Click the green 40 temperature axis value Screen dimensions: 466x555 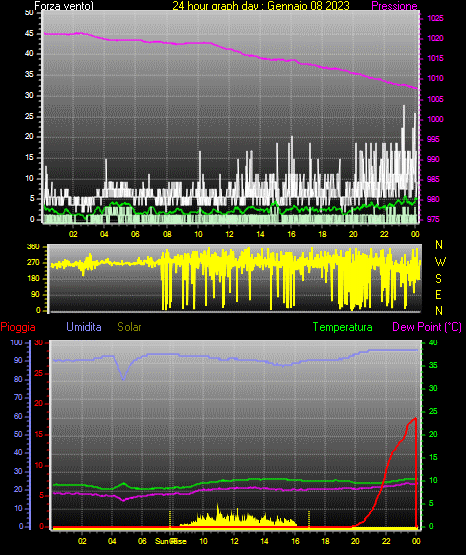click(x=433, y=342)
